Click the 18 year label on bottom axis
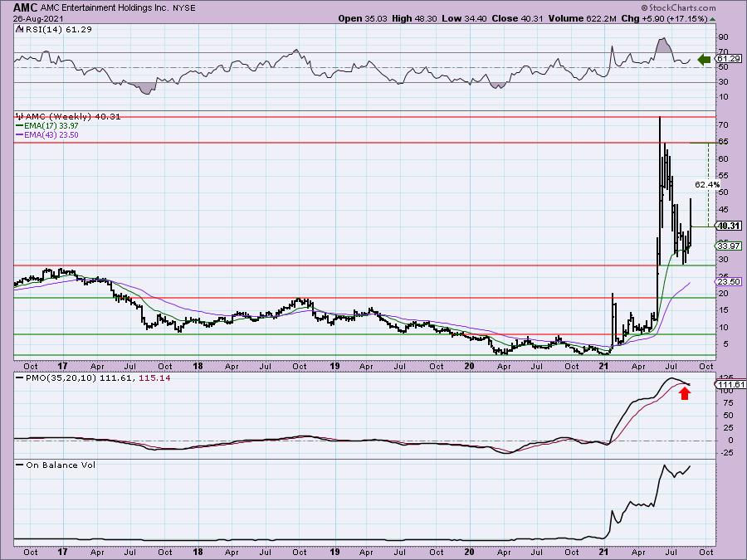 pos(198,552)
